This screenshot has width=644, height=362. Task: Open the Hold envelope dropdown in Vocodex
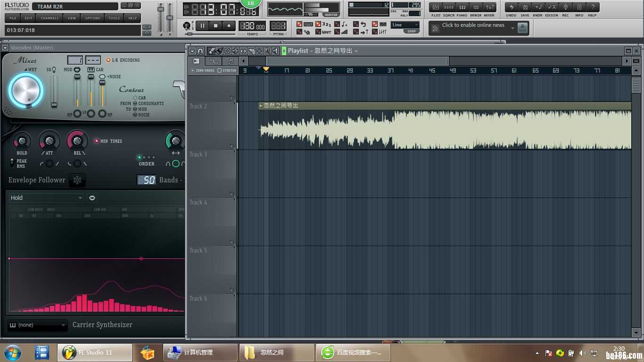[x=46, y=198]
